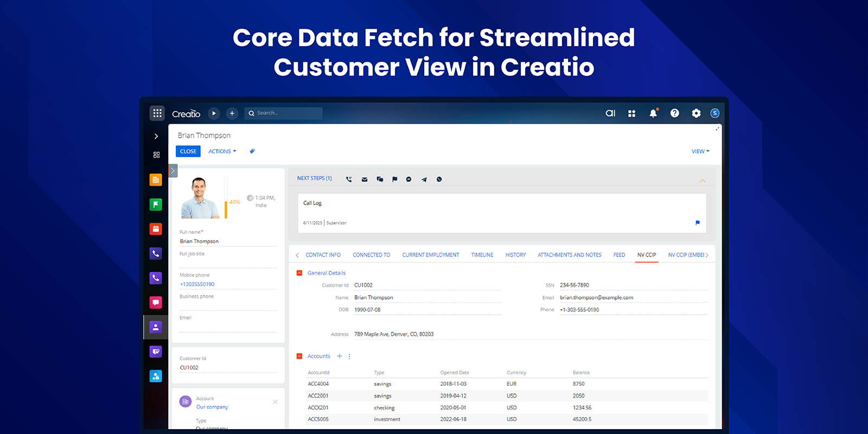The width and height of the screenshot is (868, 434).
Task: Open the Actions dropdown
Action: pos(222,151)
